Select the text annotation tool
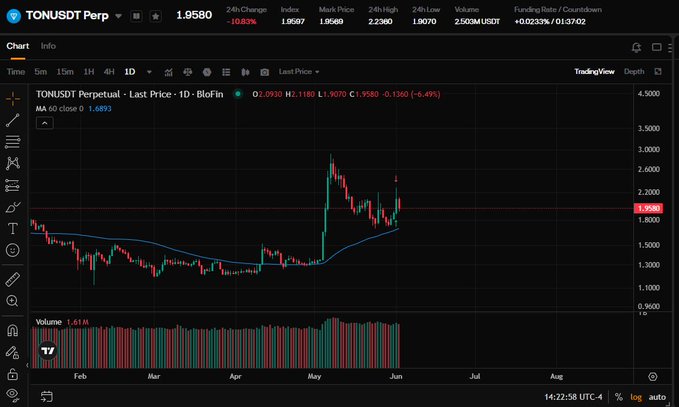Viewport: 679px width, 407px height. click(13, 228)
